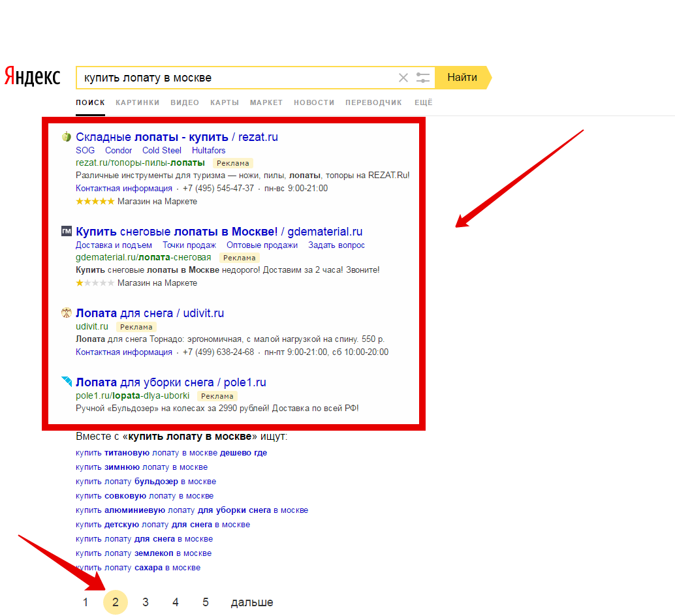
Task: Click the Реклама label beside udivit.ru
Action: [x=136, y=327]
